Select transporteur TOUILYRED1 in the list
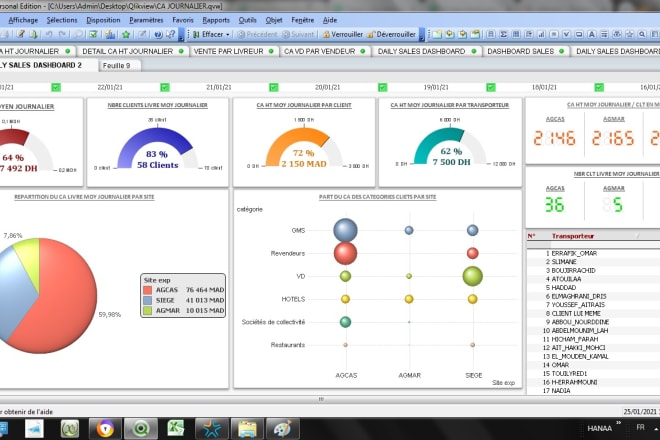Viewport: 660px width, 440px height. (x=569, y=373)
